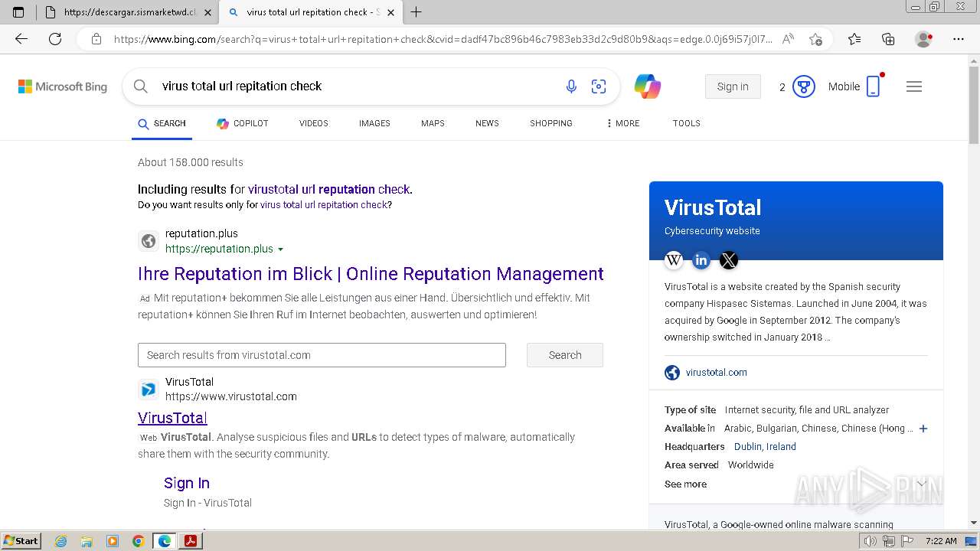The image size is (980, 551).
Task: Open browser profile avatar
Action: [x=923, y=39]
